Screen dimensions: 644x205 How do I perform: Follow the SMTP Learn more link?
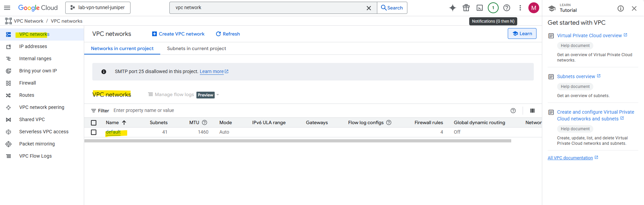[214, 71]
